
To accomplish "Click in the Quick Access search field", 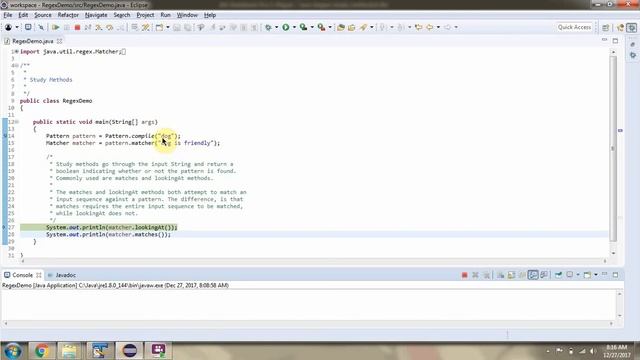I will (574, 27).
